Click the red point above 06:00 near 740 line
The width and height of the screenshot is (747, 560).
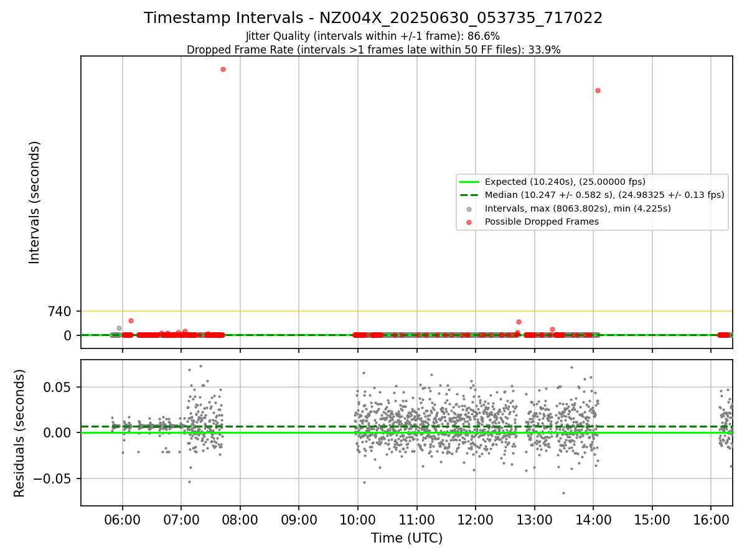(131, 321)
